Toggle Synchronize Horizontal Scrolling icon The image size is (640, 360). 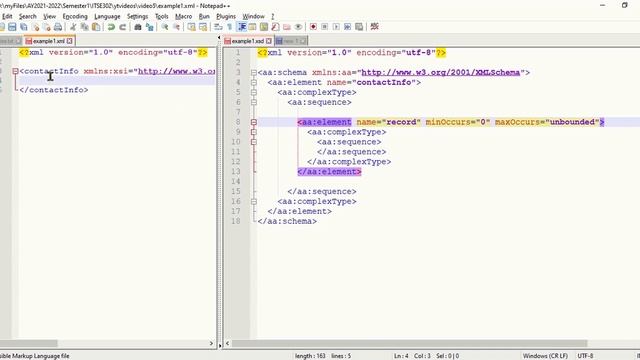tap(203, 27)
